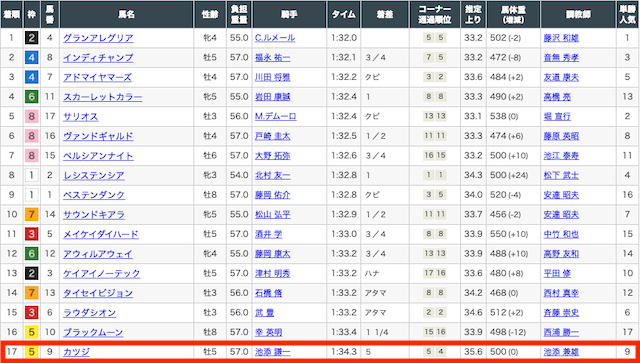Open horse link タイセイビジョン
Image resolution: width=640 pixels, height=363 pixels.
click(98, 293)
